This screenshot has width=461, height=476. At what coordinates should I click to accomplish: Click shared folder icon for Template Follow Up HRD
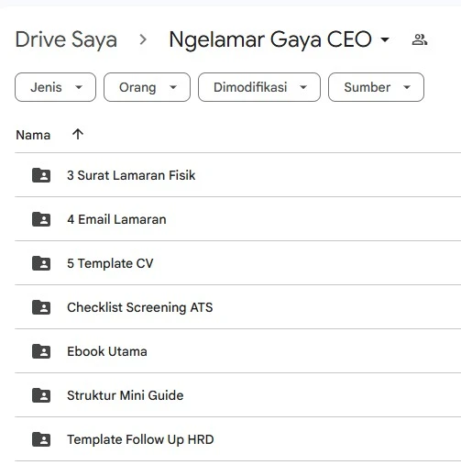point(41,439)
